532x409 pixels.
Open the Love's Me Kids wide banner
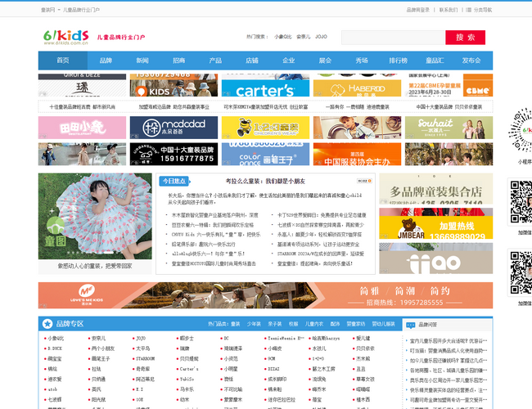(x=265, y=295)
